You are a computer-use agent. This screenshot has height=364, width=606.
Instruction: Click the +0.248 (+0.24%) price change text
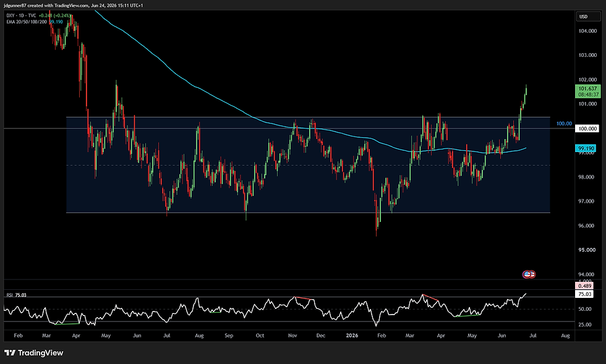click(54, 16)
